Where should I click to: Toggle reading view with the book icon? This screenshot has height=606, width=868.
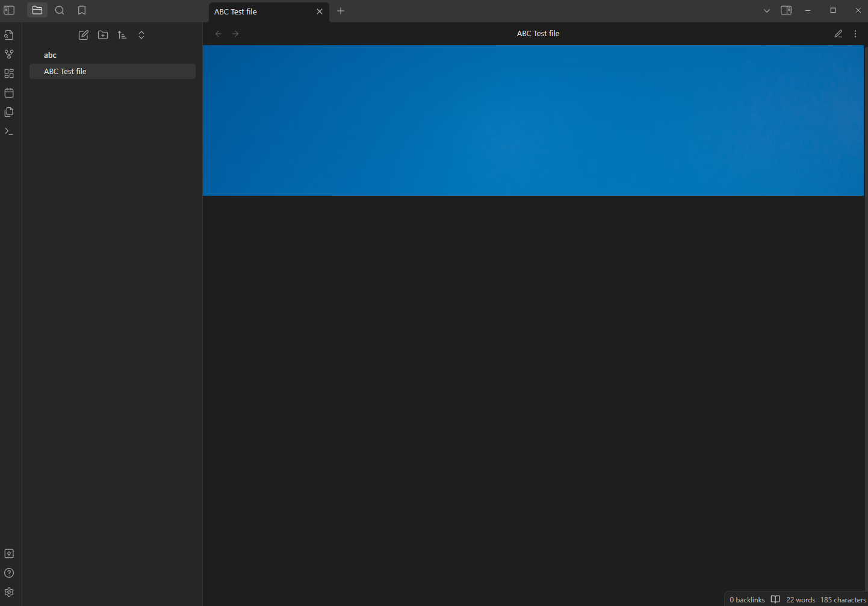coord(775,599)
